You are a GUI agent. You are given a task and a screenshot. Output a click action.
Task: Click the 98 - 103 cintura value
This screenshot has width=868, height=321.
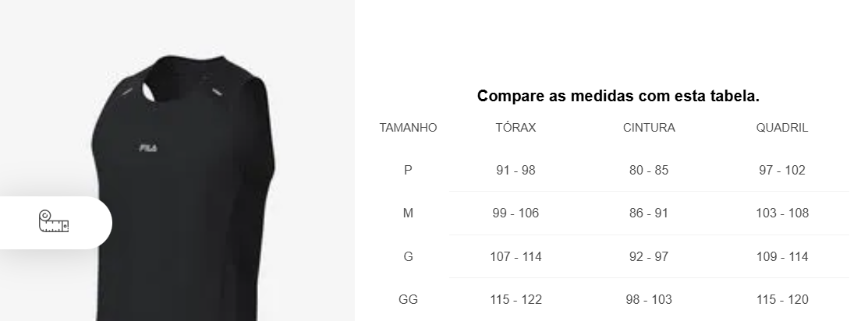[x=649, y=300]
